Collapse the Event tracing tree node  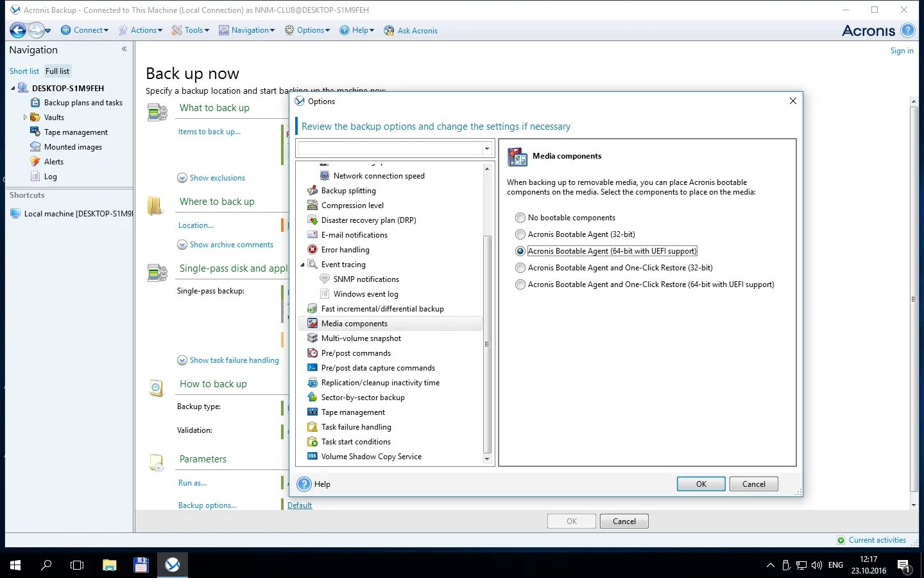point(303,265)
